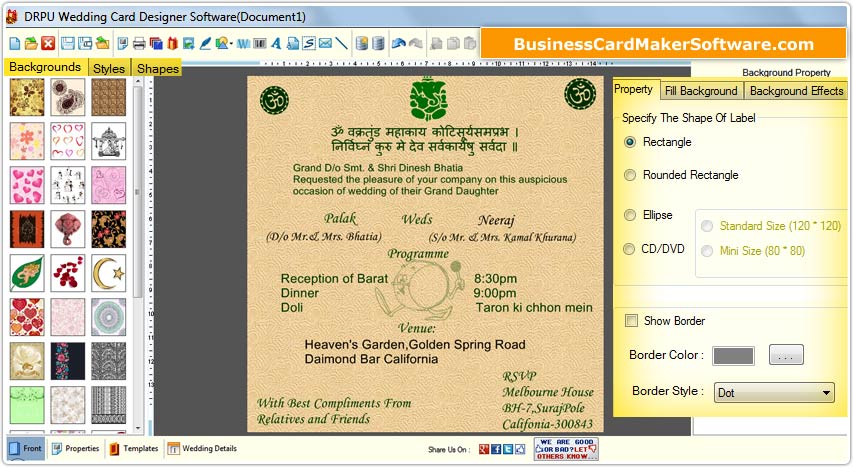The image size is (853, 467).
Task: Click the backgrounds list scroll up arrow
Action: pos(138,82)
